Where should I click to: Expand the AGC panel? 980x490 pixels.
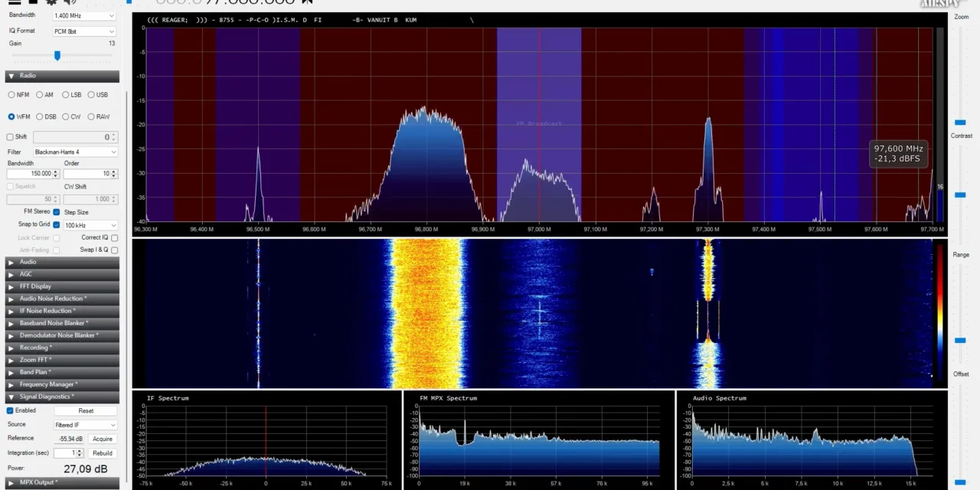click(62, 274)
